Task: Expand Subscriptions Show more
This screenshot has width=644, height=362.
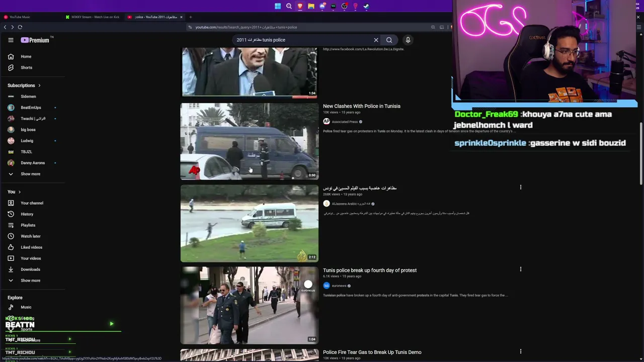Action: (x=30, y=174)
